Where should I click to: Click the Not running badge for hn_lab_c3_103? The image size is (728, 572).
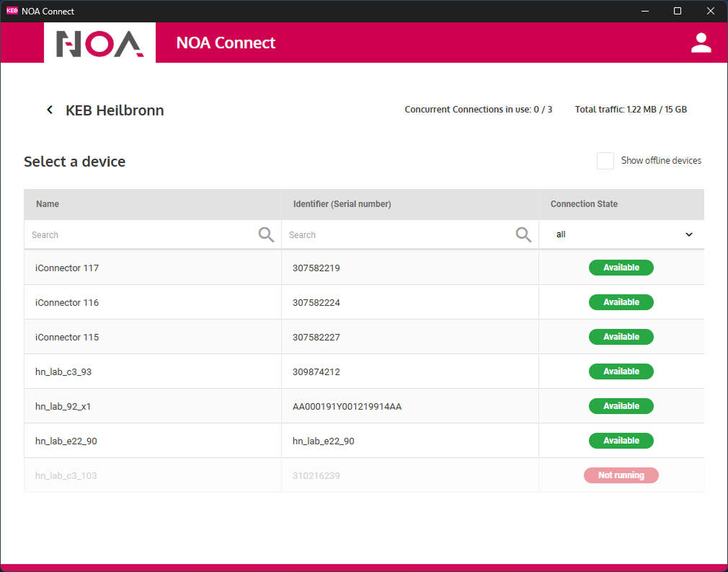621,475
